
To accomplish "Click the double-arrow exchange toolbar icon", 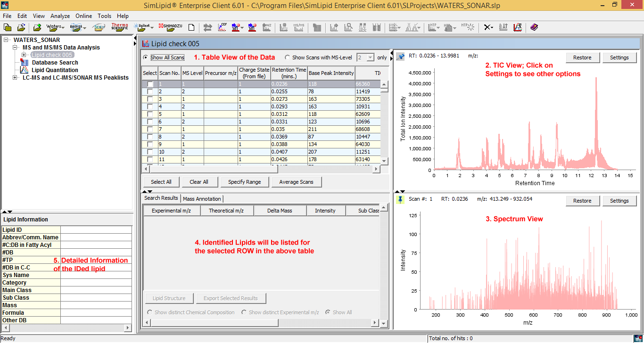I will pos(208,27).
